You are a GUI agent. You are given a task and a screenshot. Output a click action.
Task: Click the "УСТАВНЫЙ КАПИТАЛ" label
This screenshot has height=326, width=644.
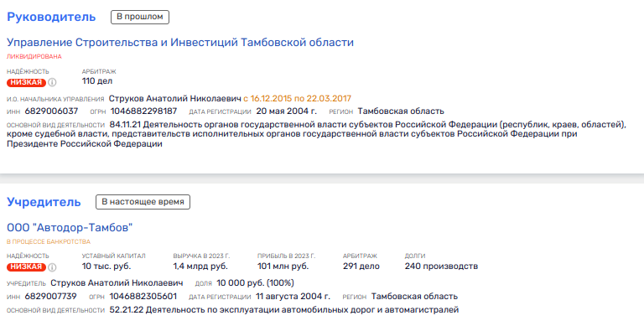114,256
